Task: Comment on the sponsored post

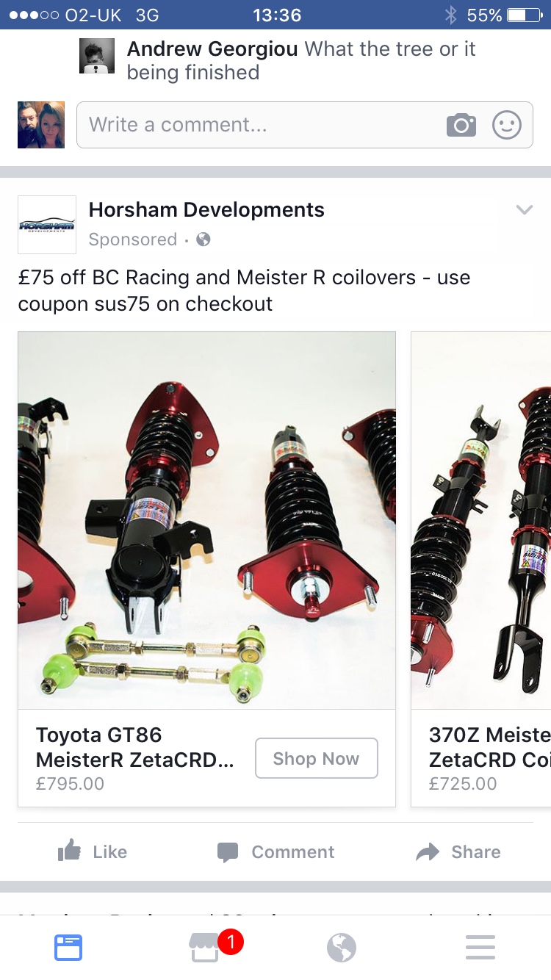Action: click(275, 852)
